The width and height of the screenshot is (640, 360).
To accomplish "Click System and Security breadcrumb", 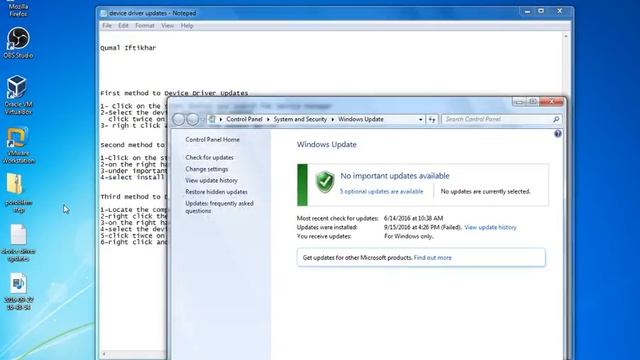I will [300, 119].
